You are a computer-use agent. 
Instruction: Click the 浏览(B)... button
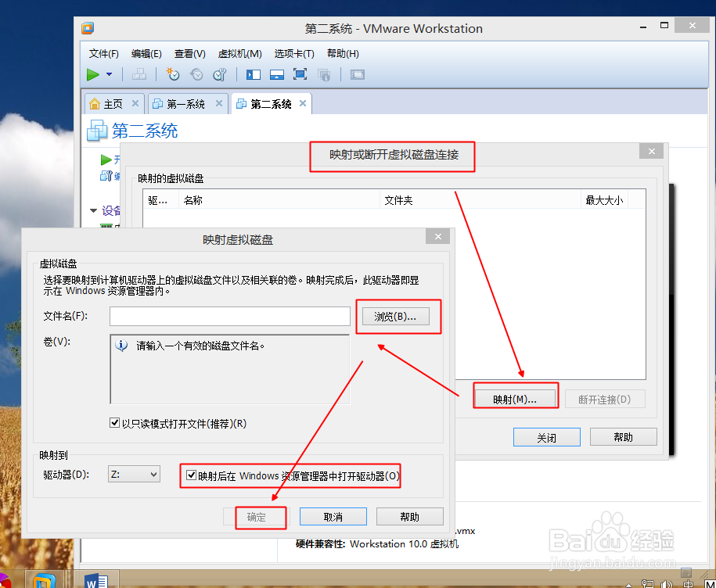tap(395, 316)
